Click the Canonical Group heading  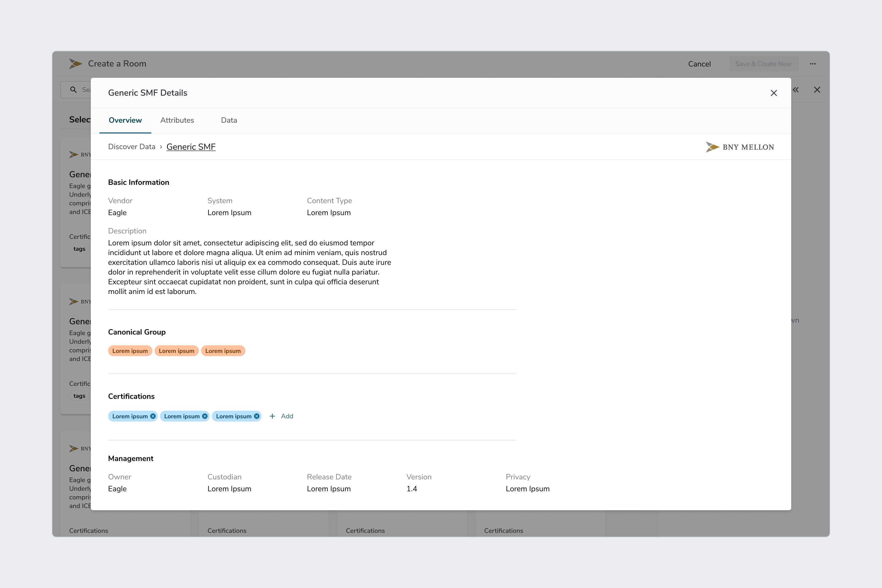137,332
